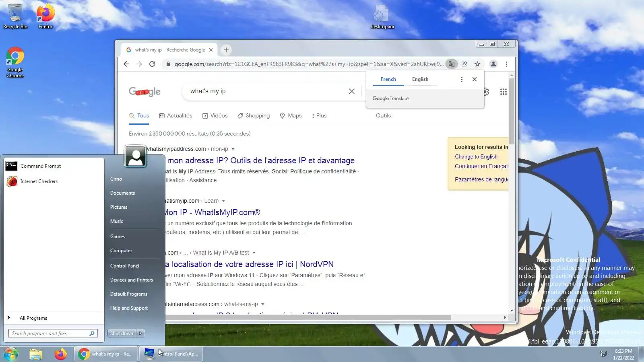Click the Google logo

pyautogui.click(x=144, y=92)
